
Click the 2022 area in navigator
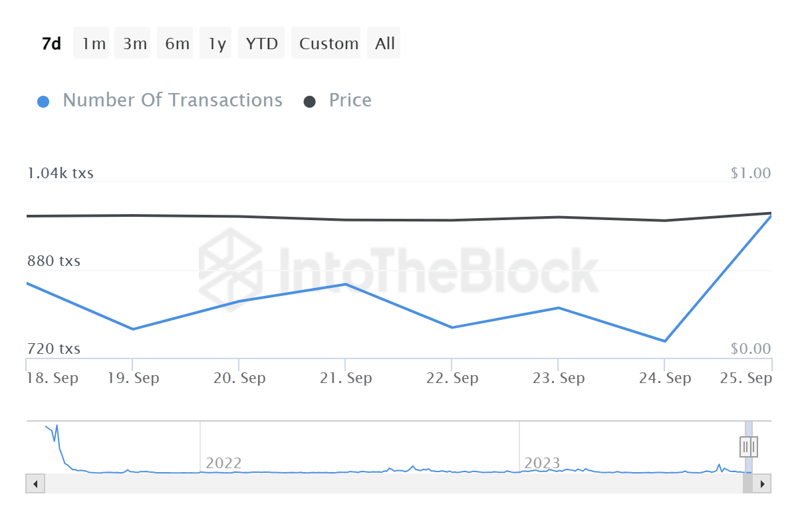[223, 463]
